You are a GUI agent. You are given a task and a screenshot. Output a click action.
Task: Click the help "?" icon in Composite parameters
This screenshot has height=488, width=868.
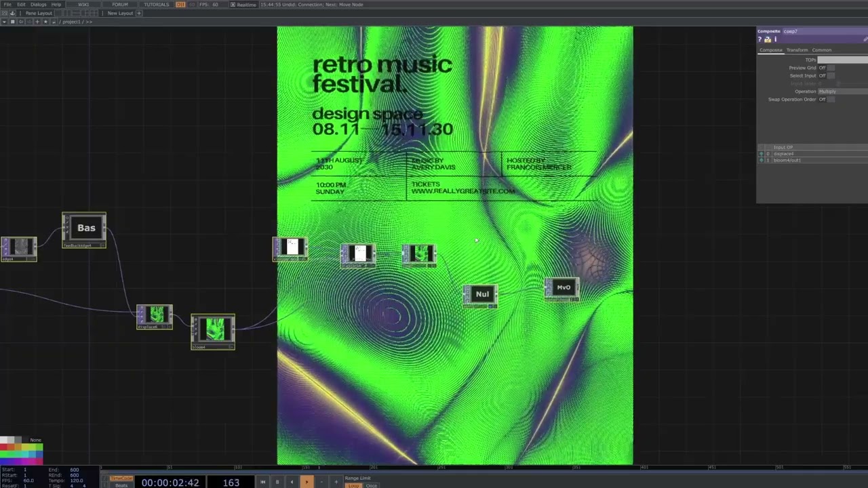click(759, 39)
